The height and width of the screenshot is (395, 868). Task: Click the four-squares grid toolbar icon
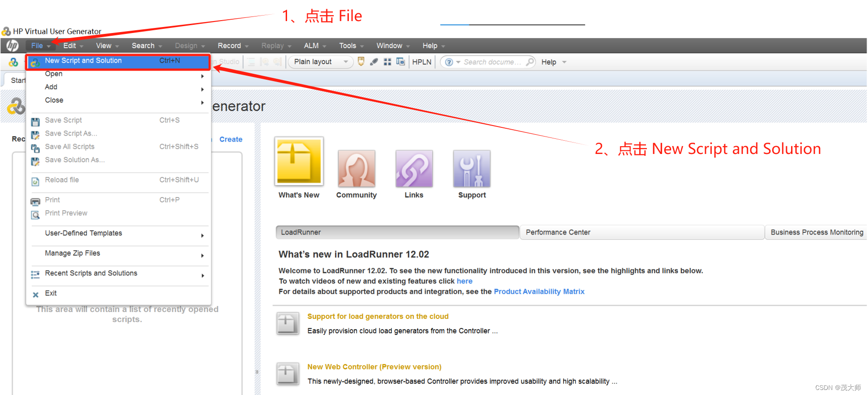[387, 62]
